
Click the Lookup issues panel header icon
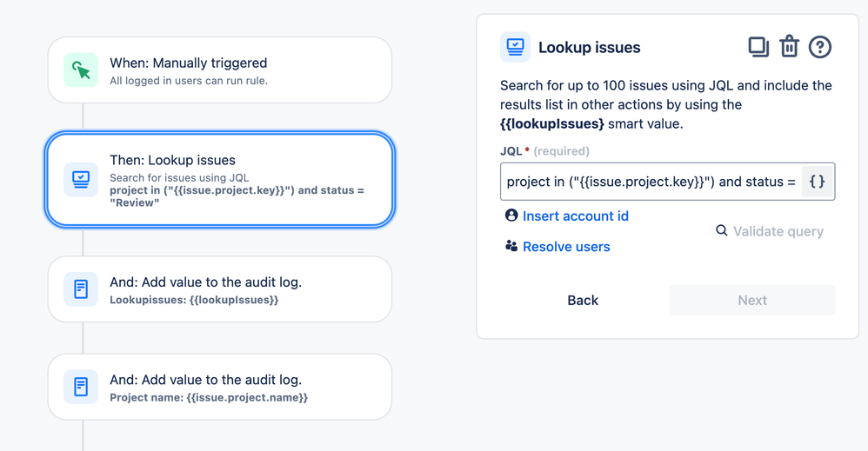(x=516, y=47)
